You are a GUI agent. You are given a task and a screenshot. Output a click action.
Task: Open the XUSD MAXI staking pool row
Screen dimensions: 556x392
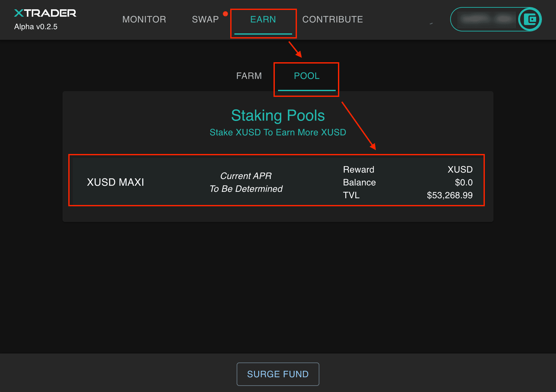pos(278,181)
